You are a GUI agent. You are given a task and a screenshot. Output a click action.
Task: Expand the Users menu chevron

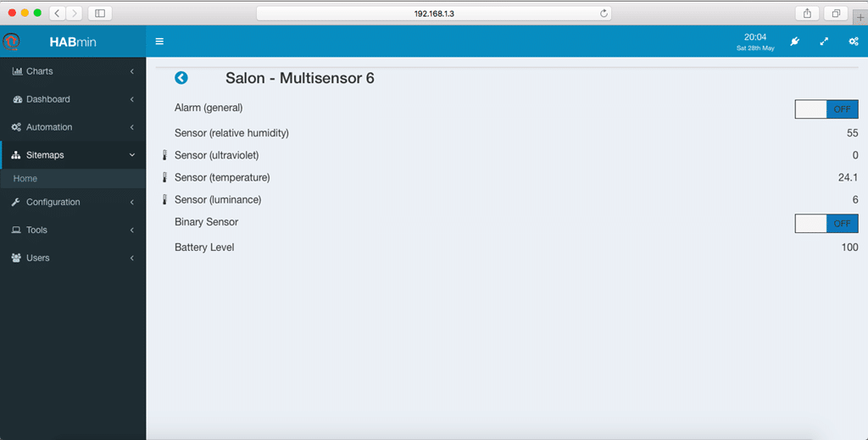pos(131,258)
